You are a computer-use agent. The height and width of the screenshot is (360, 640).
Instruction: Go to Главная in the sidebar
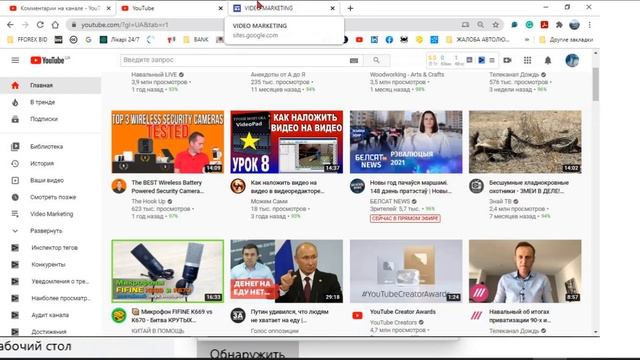pyautogui.click(x=51, y=85)
